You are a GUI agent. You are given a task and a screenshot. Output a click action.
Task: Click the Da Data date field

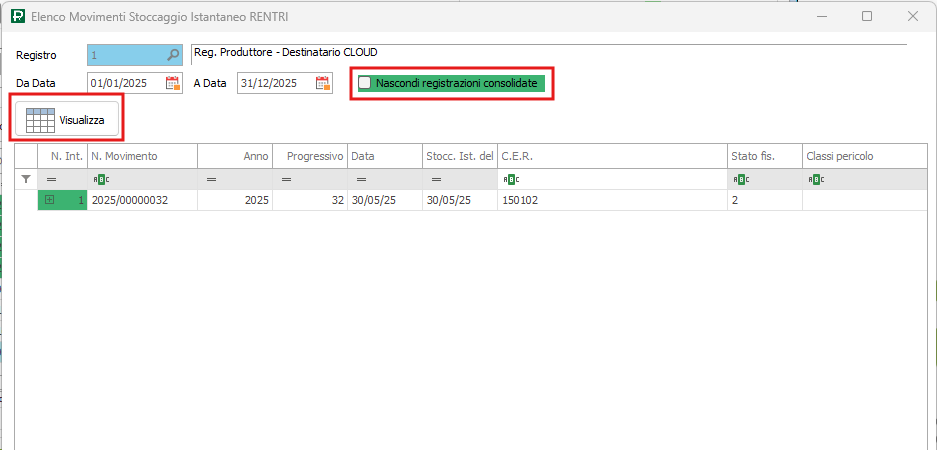coord(124,83)
